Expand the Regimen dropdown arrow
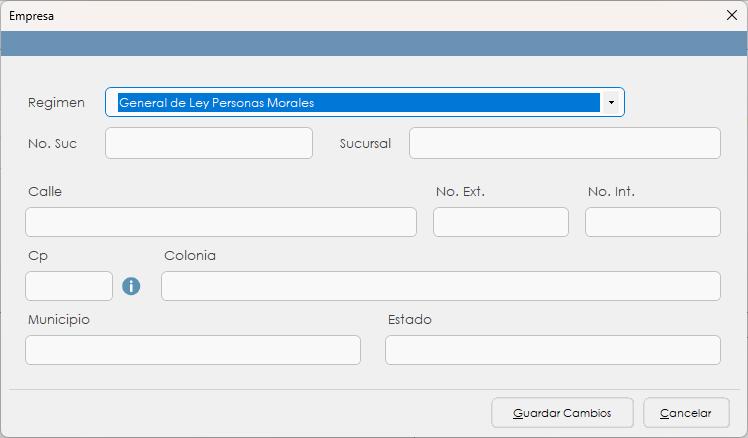 [610, 103]
